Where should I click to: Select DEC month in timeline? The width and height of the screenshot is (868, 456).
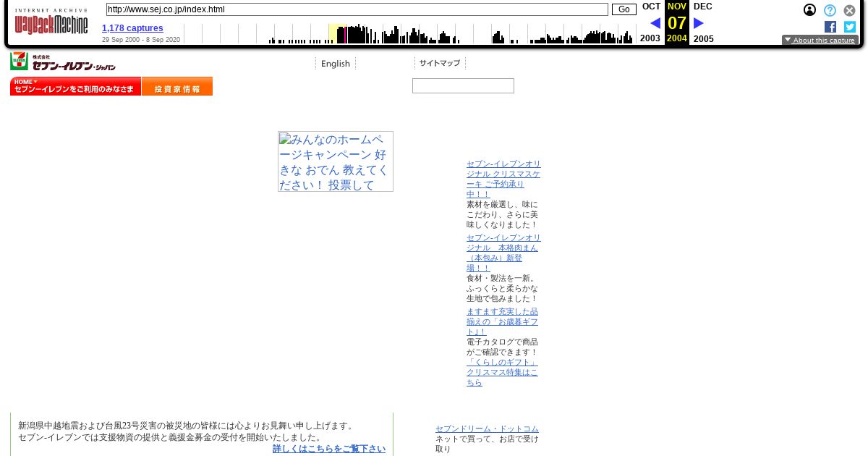(702, 7)
